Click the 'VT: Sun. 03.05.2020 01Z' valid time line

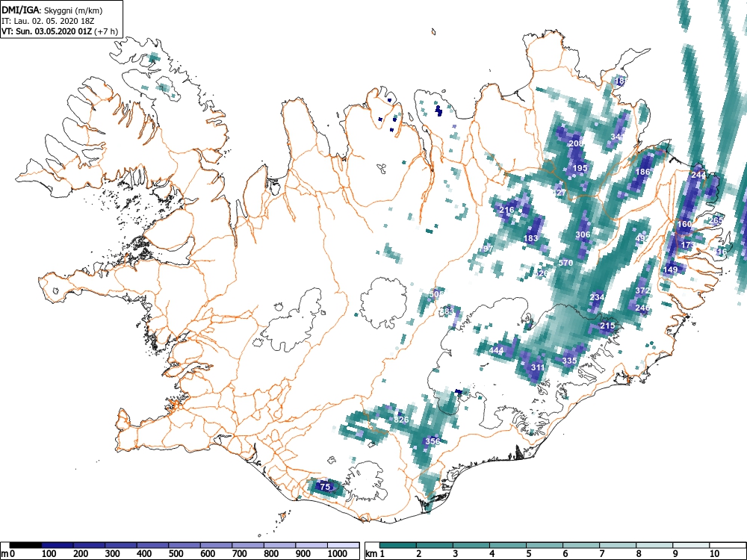coord(46,32)
